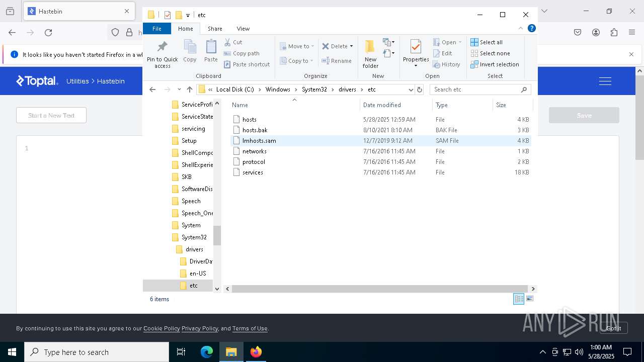Open the File ribbon tab
The image size is (644, 362).
click(x=157, y=29)
